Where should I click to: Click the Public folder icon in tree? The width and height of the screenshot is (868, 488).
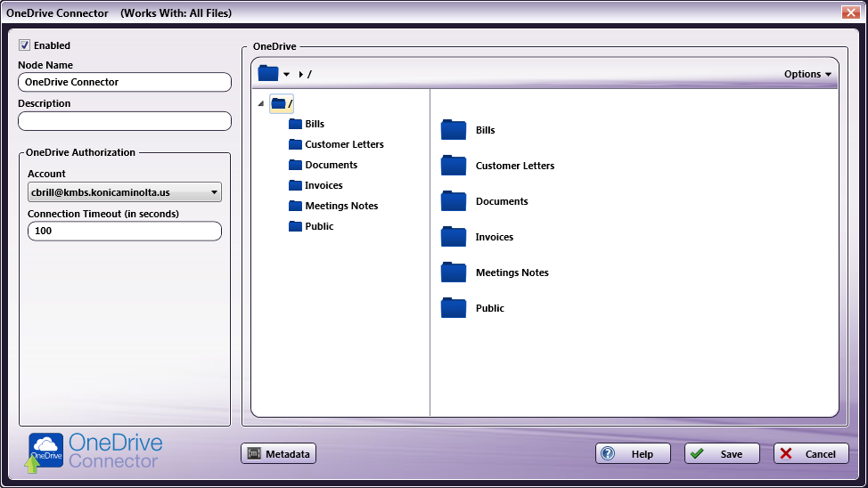click(296, 226)
